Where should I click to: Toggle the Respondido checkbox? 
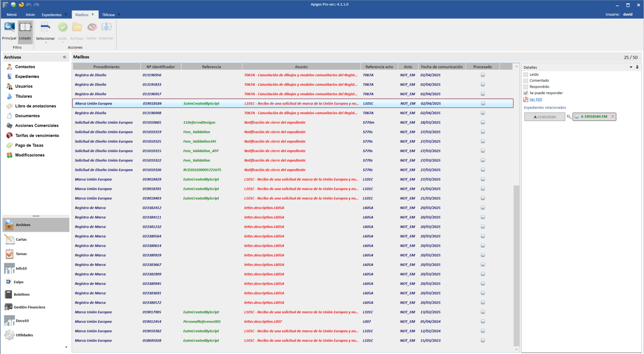click(526, 87)
